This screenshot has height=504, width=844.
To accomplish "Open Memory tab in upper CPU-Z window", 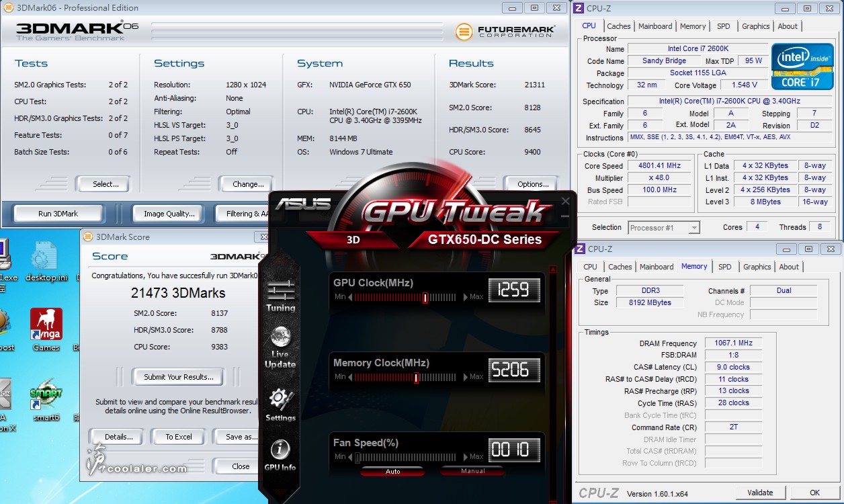I will coord(693,26).
